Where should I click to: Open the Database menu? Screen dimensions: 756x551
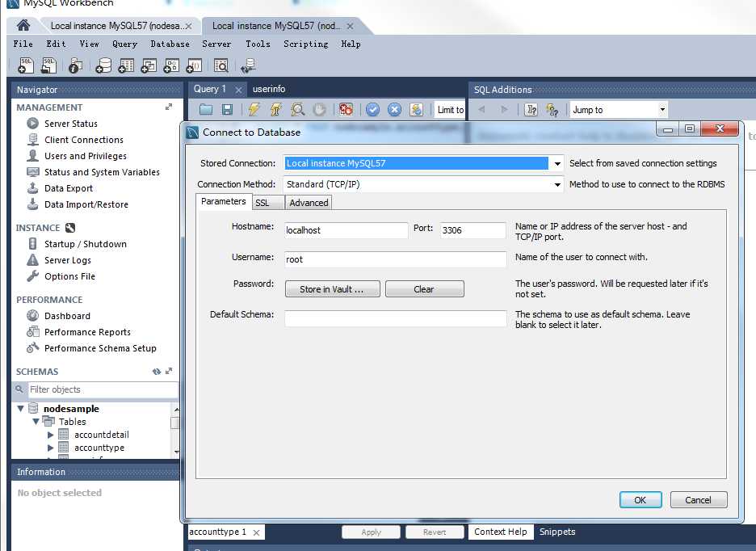click(170, 44)
